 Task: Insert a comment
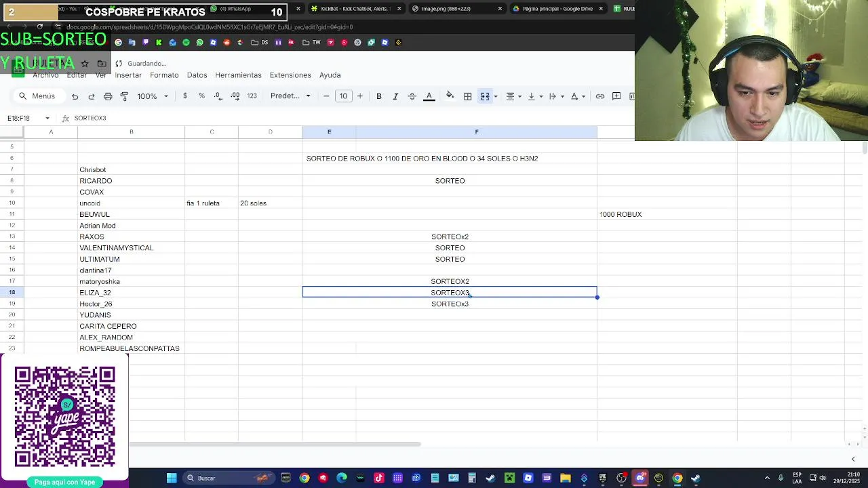tap(616, 96)
